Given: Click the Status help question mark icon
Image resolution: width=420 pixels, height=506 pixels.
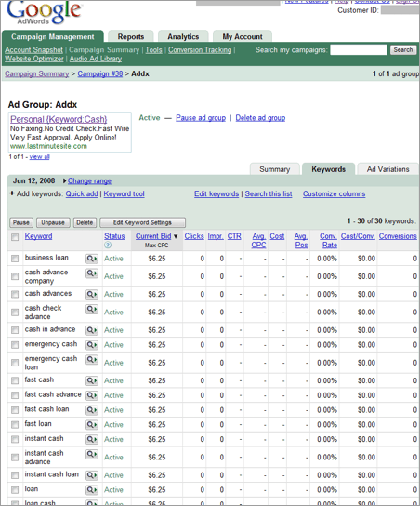Looking at the screenshot, I should [108, 246].
